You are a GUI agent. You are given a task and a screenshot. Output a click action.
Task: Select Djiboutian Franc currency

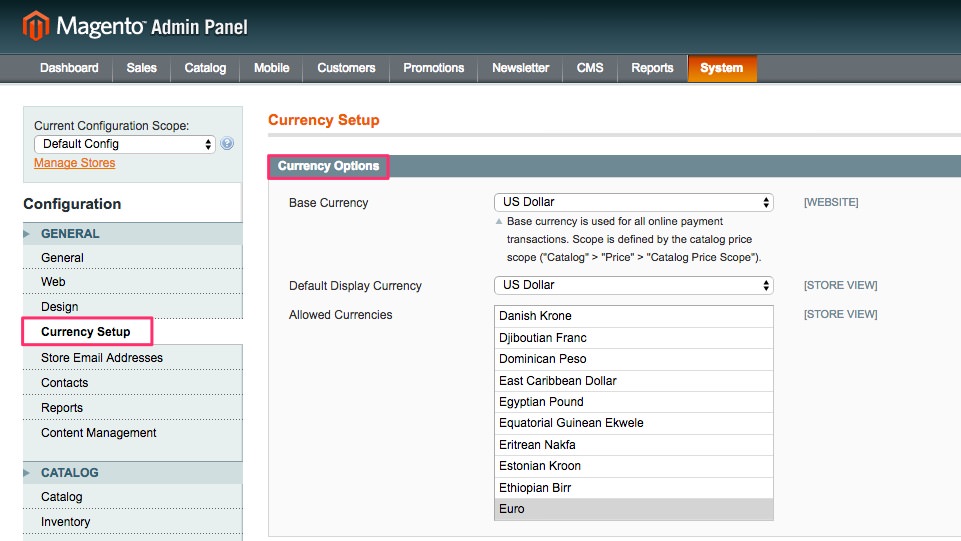coord(634,338)
